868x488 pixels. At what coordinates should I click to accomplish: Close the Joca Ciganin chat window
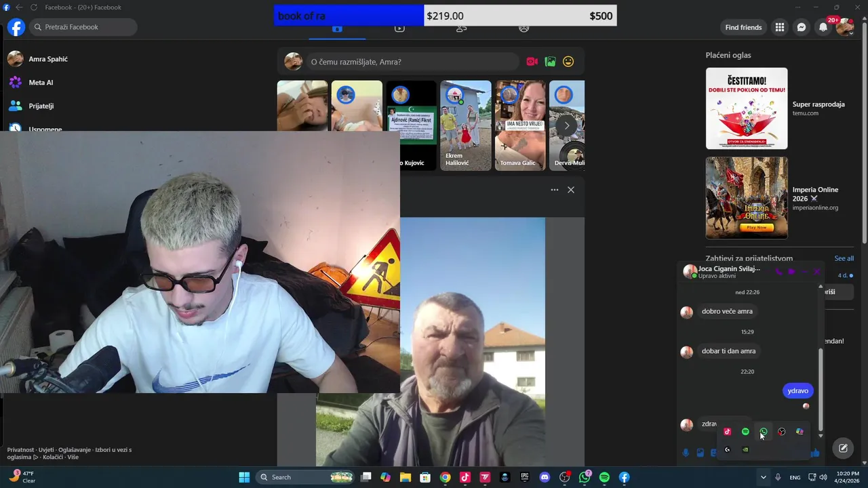click(x=817, y=272)
